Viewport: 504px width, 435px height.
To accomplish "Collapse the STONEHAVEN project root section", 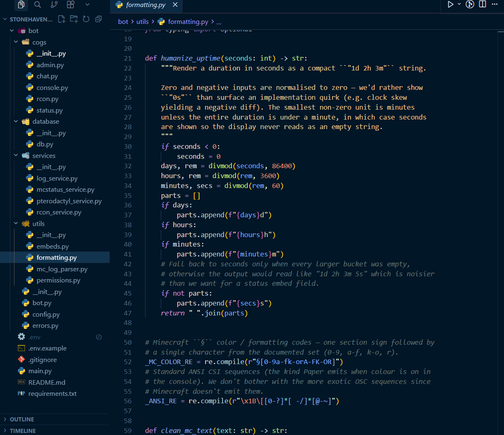I will pyautogui.click(x=28, y=19).
